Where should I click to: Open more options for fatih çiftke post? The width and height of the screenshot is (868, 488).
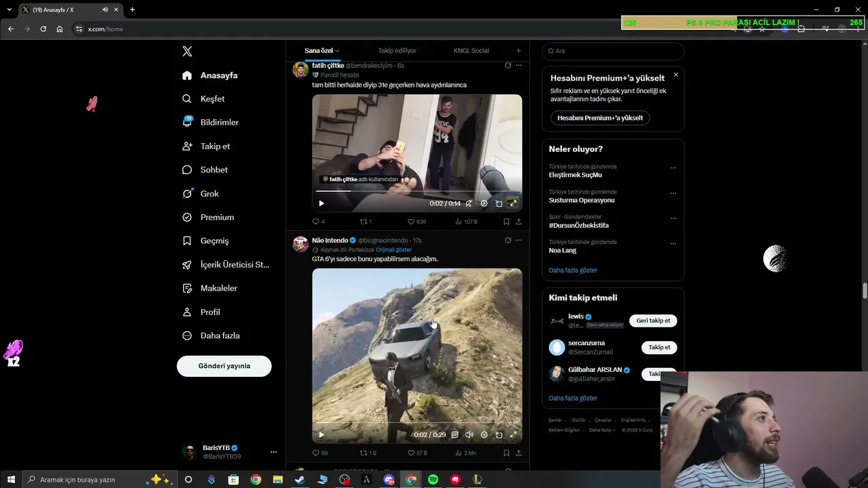coord(519,66)
